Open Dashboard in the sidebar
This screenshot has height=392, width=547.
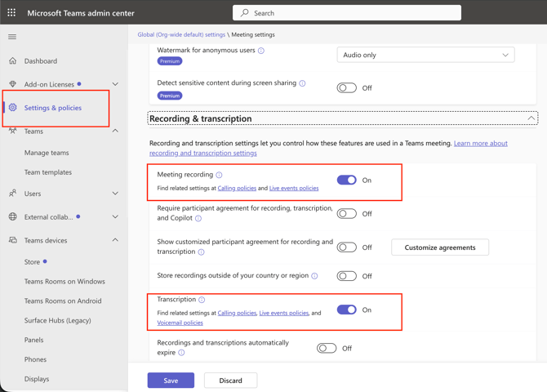click(41, 61)
